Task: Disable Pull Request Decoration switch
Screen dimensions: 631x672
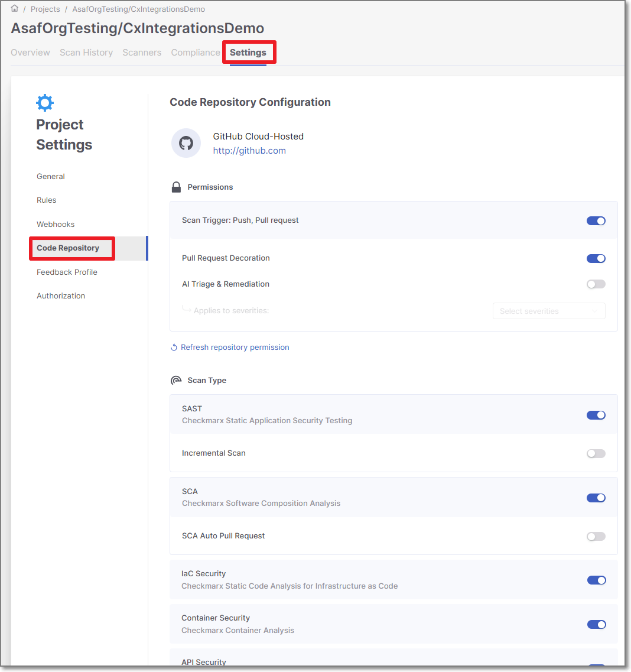Action: click(596, 258)
